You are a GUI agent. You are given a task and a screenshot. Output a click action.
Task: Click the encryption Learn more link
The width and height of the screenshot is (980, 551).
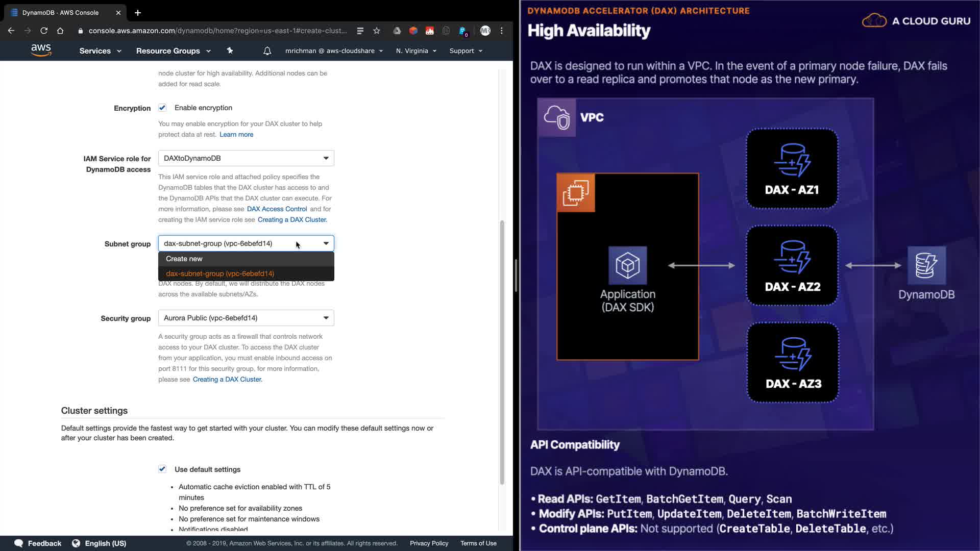(236, 134)
